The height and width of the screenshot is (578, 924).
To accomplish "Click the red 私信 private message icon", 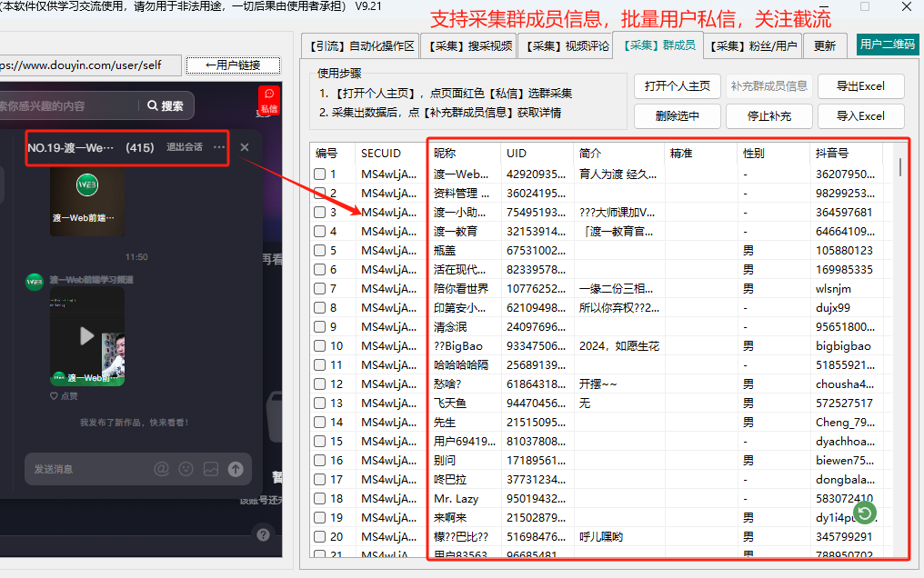I will coord(267,98).
